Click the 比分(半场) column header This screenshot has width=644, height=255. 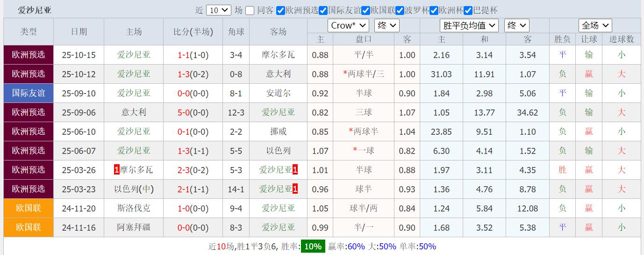pos(193,32)
